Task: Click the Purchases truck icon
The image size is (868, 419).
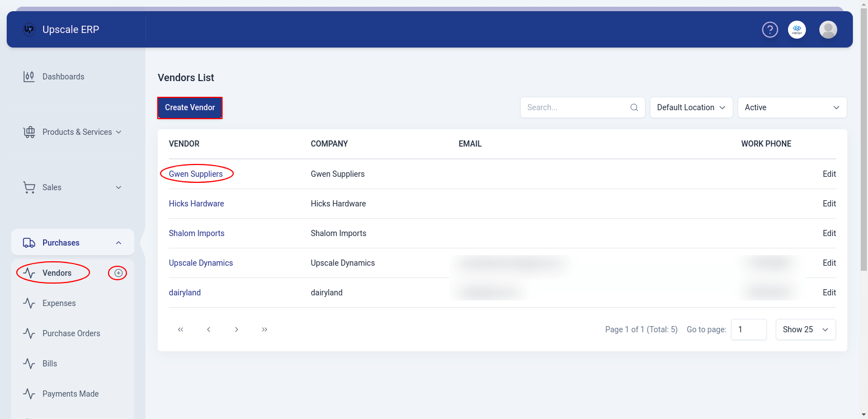Action: [x=29, y=242]
